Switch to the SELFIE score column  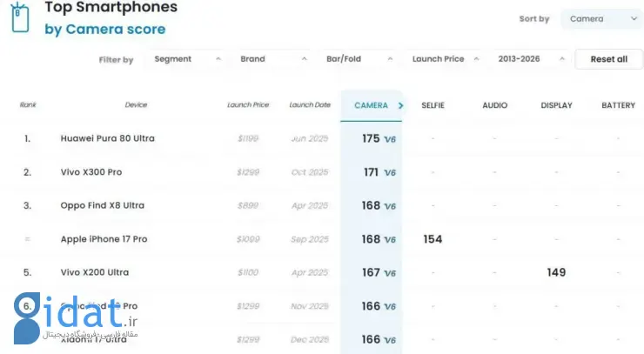pyautogui.click(x=433, y=105)
